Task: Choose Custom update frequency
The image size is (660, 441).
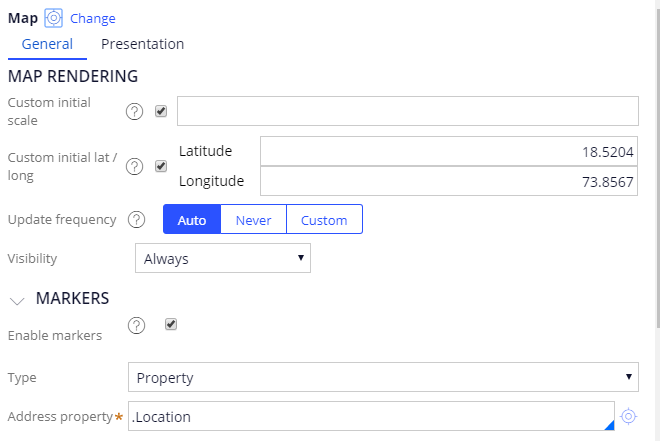Action: (x=324, y=219)
